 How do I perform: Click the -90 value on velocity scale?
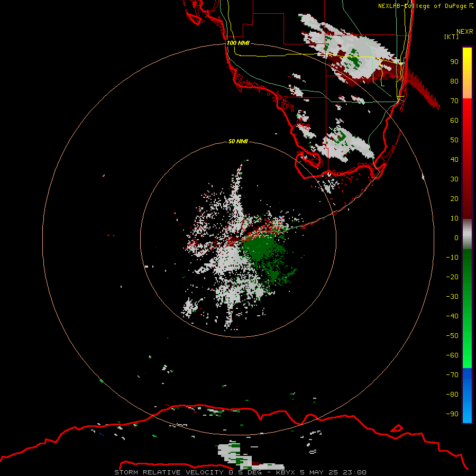click(x=452, y=414)
